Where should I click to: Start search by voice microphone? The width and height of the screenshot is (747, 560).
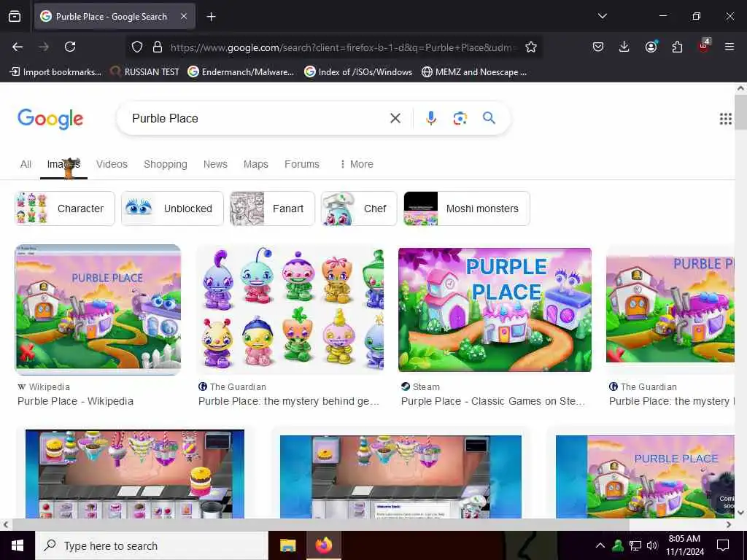430,118
